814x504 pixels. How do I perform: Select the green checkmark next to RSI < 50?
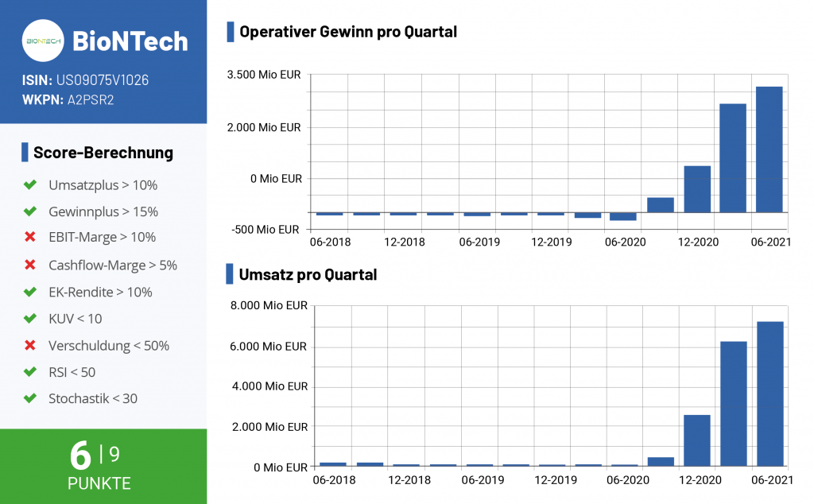pyautogui.click(x=30, y=372)
